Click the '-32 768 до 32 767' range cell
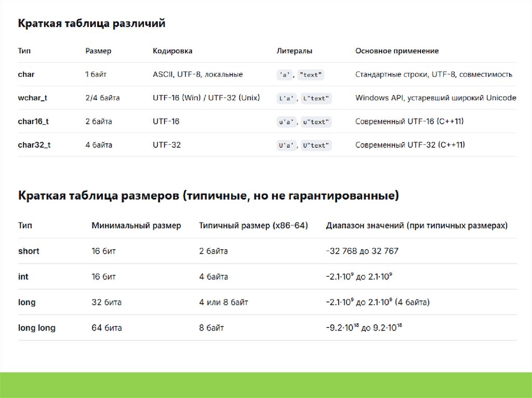The height and width of the screenshot is (398, 532). 362,251
